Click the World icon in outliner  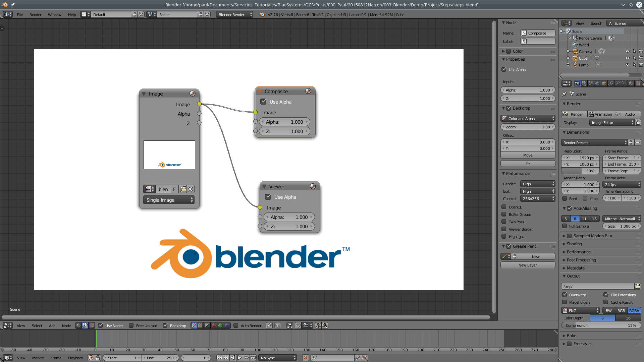(x=575, y=45)
